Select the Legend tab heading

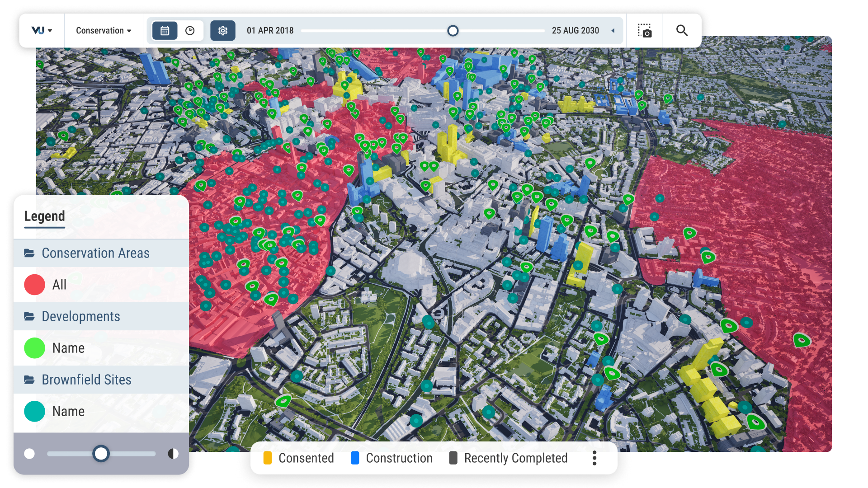44,216
